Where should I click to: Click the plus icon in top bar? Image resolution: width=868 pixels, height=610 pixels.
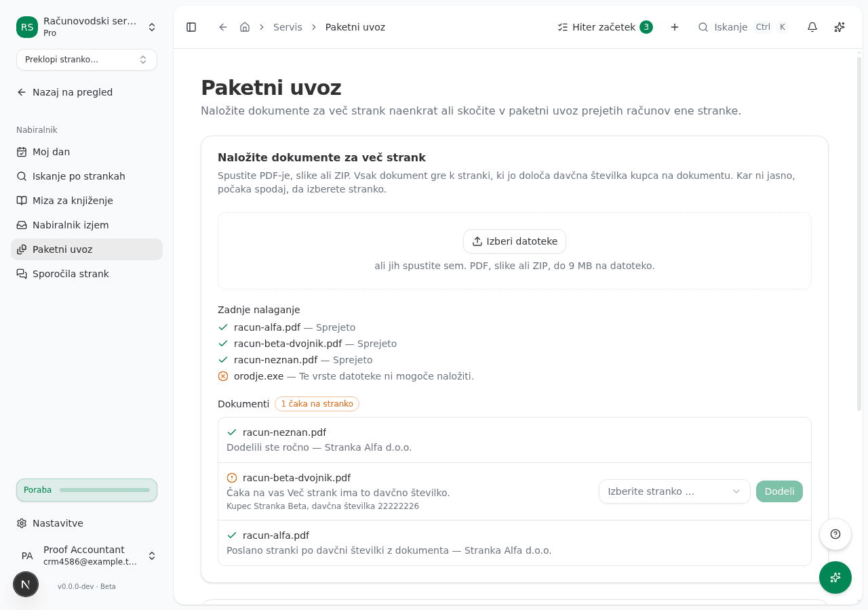pyautogui.click(x=675, y=27)
